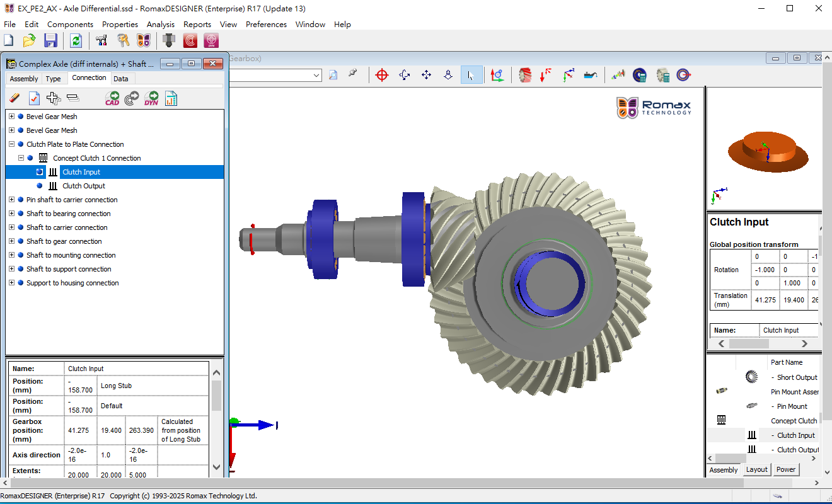Click the save file disk icon
This screenshot has height=504, width=832.
pyautogui.click(x=51, y=41)
